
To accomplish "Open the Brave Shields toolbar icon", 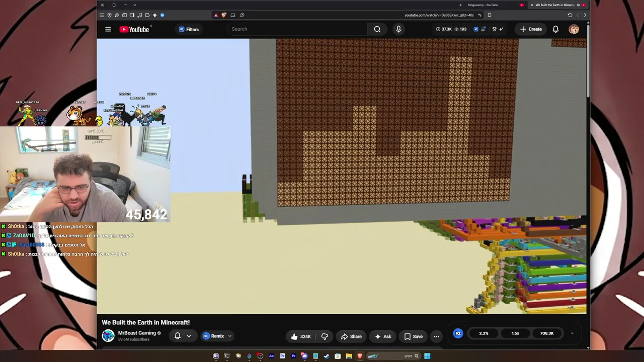I will (109, 15).
